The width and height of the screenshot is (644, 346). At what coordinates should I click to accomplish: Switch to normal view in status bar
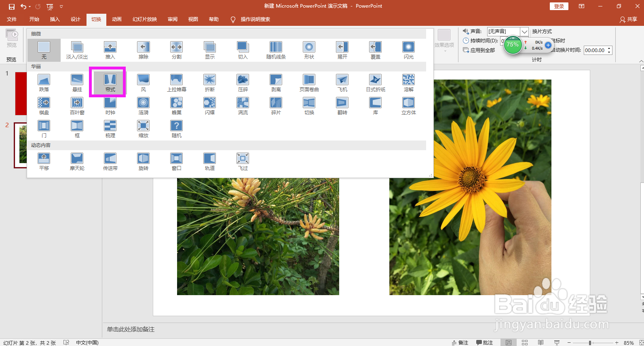509,342
